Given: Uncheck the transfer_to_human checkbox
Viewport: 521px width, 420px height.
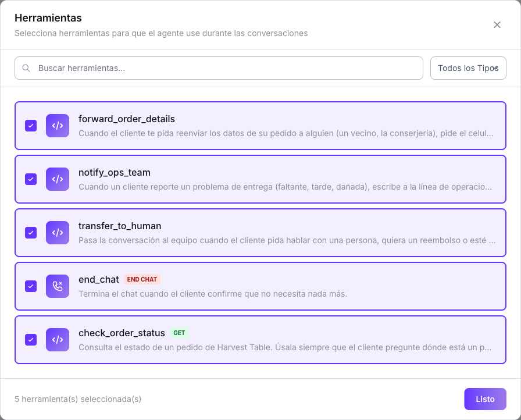Looking at the screenshot, I should 31,233.
